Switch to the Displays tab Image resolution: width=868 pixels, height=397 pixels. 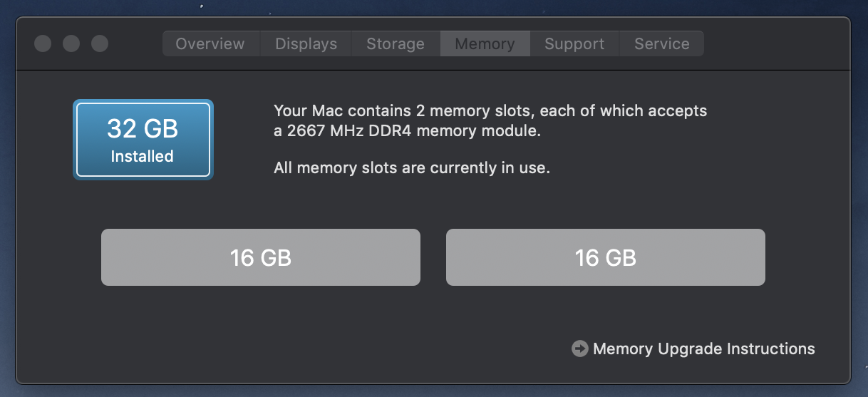point(306,43)
